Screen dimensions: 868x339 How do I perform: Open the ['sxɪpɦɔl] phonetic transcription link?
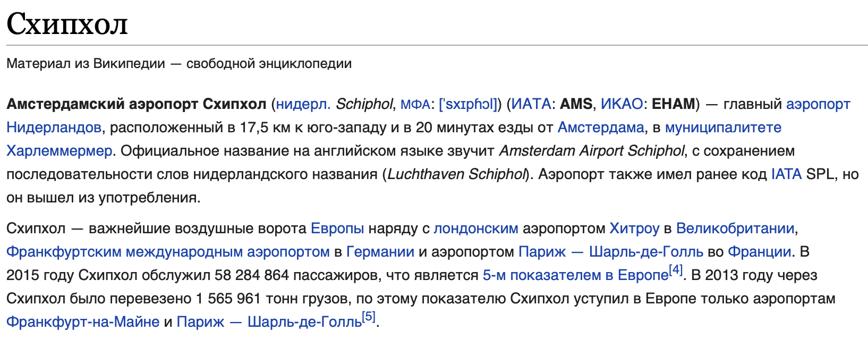[467, 105]
